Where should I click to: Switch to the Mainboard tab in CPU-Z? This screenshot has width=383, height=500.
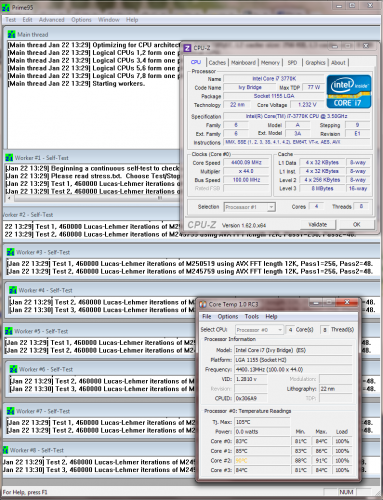243,63
